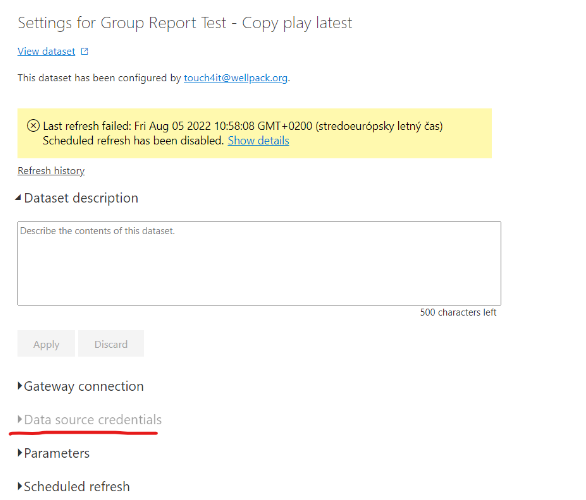Open the View dataset link
The image size is (586, 500).
[46, 51]
